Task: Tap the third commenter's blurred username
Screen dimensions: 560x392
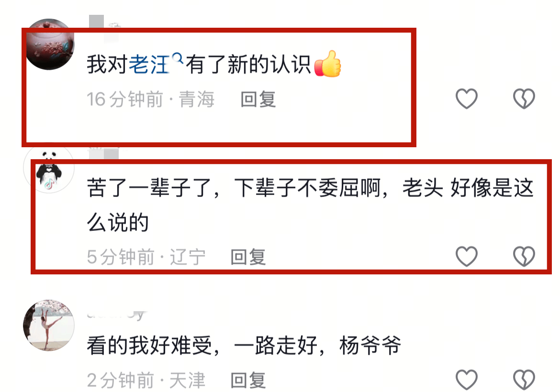Action: (116, 314)
